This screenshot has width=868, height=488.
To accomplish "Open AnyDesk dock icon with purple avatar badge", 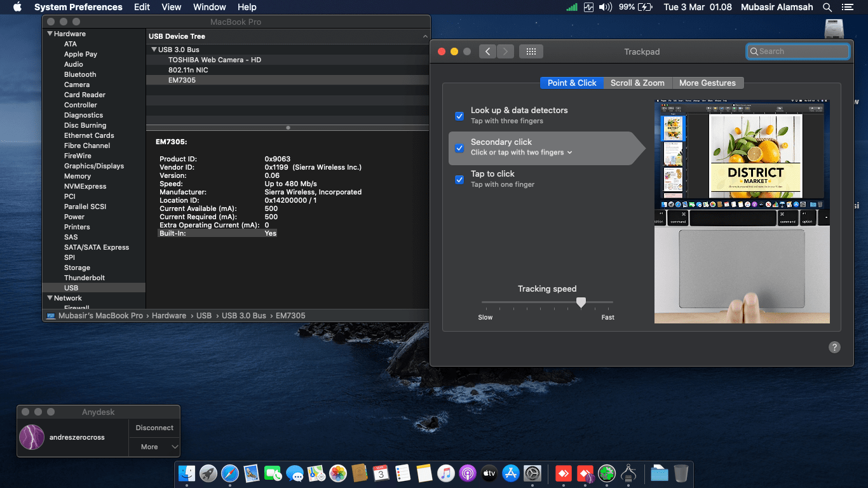I will 585,473.
